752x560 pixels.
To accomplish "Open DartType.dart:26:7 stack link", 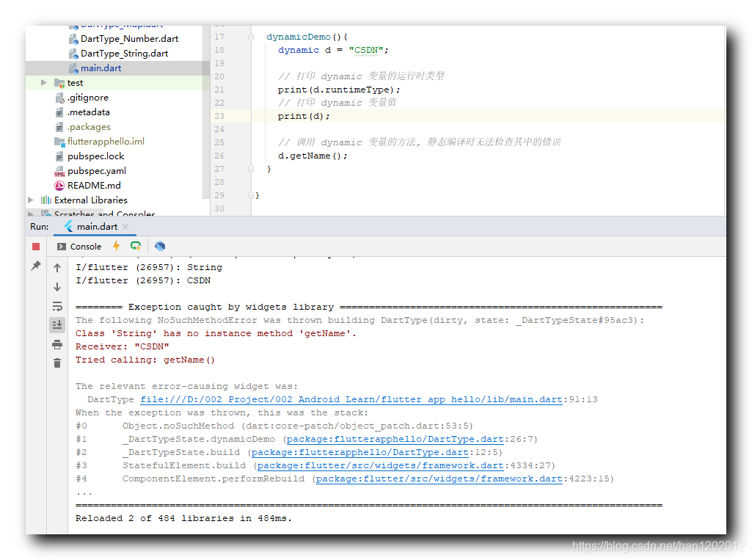I will (x=395, y=439).
